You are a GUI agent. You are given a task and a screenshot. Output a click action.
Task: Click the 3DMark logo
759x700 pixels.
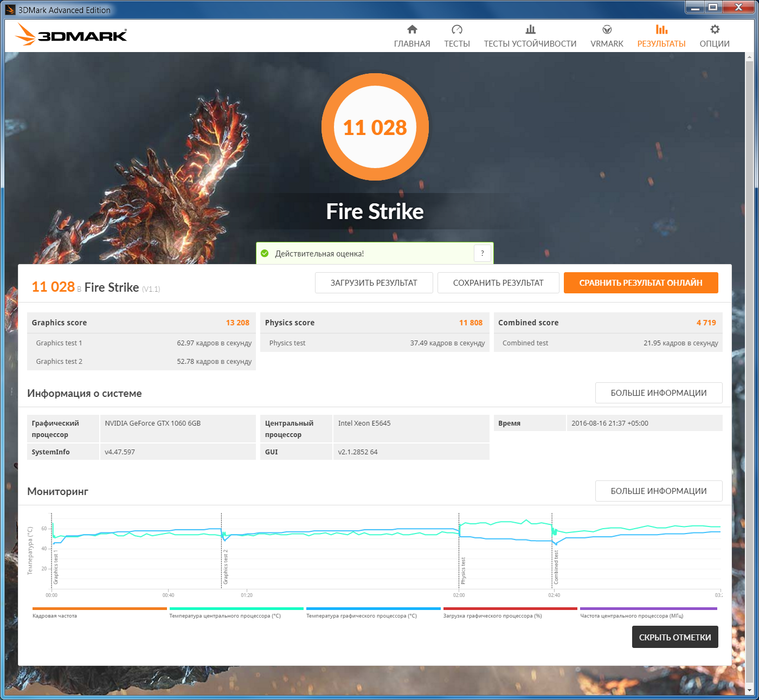[71, 35]
